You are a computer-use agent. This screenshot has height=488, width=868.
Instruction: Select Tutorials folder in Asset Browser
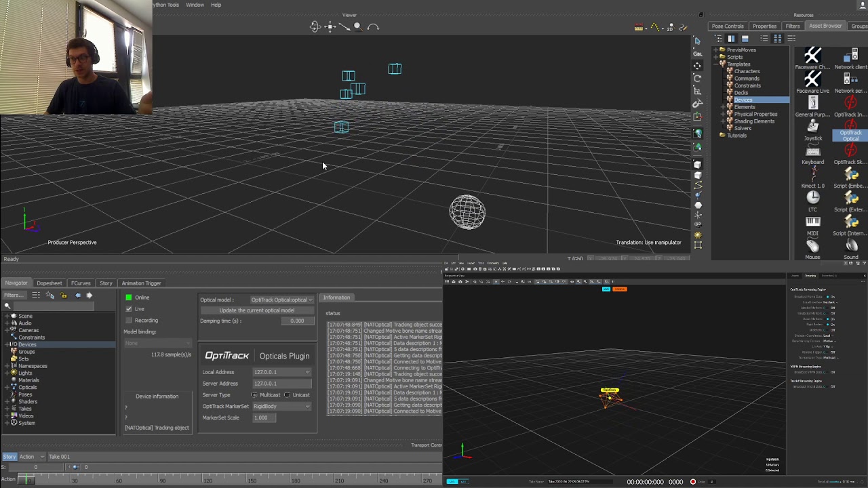tap(736, 136)
